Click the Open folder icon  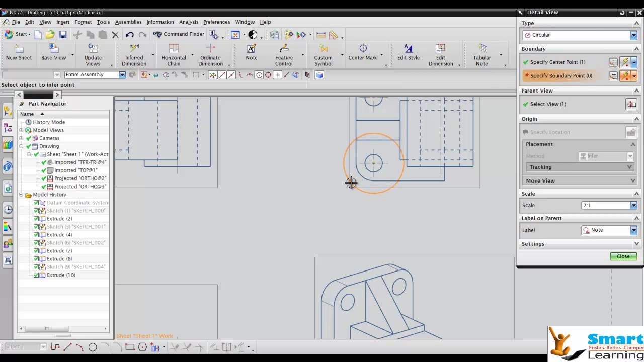tap(50, 35)
